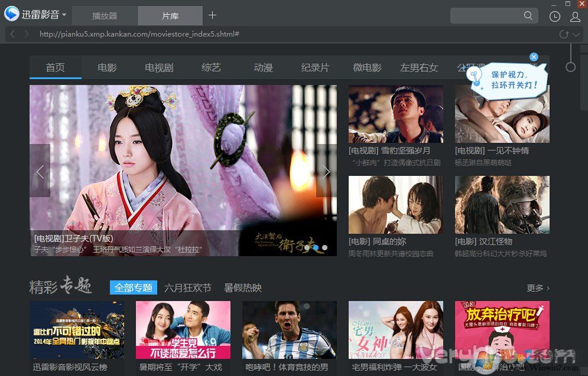Click the [电影] 同桌的妳 title link
Screen dimensions: 588x376
(377, 241)
